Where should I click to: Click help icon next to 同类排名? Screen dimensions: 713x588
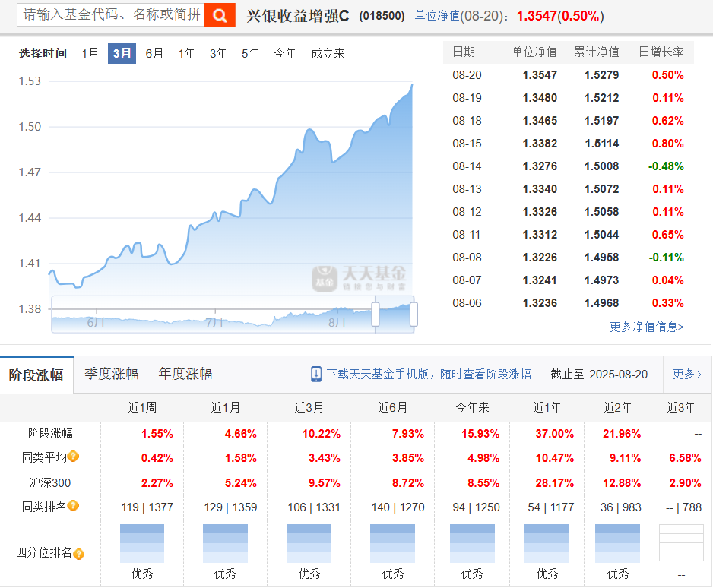click(73, 505)
